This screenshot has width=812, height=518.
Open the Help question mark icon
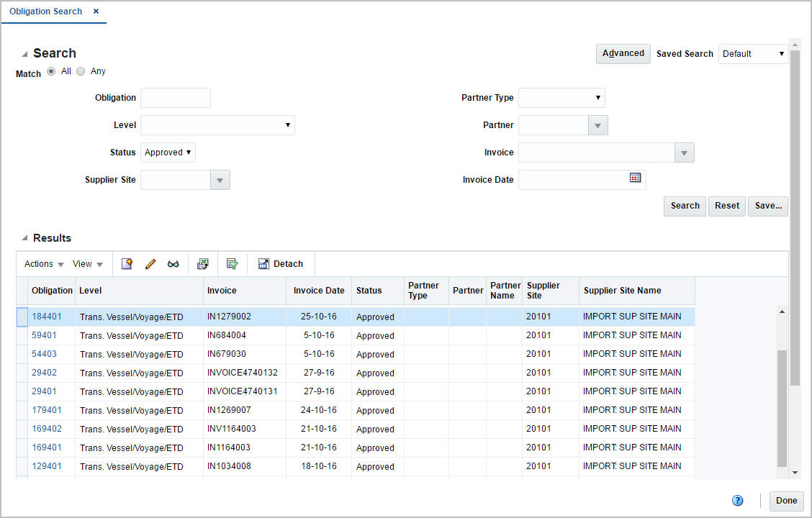tap(737, 500)
